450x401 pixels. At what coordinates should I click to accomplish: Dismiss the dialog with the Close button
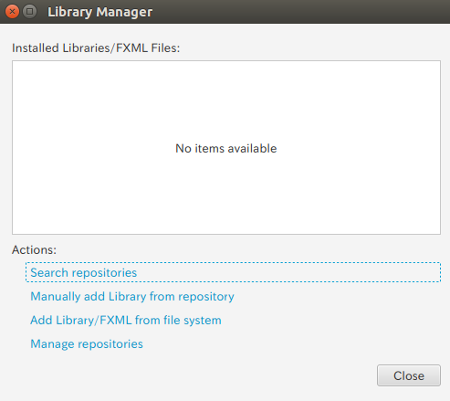(x=409, y=375)
